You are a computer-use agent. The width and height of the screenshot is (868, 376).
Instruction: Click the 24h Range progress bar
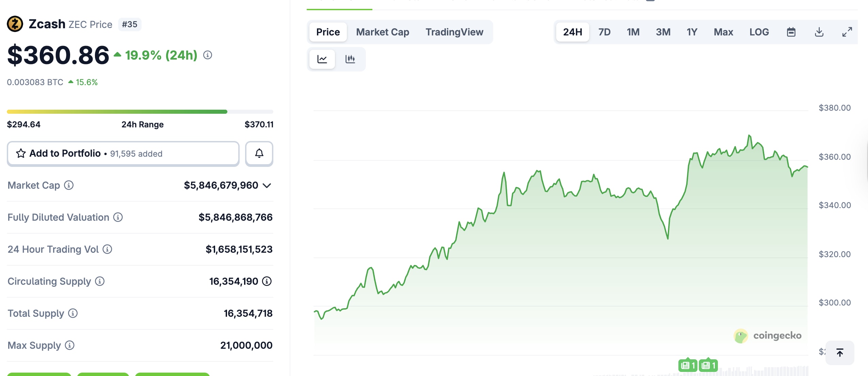click(x=140, y=112)
